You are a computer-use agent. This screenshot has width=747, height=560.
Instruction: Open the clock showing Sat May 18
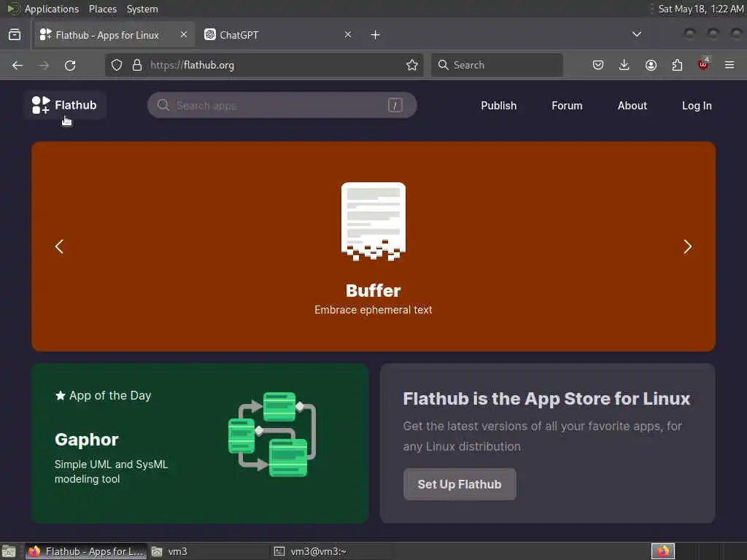[701, 9]
